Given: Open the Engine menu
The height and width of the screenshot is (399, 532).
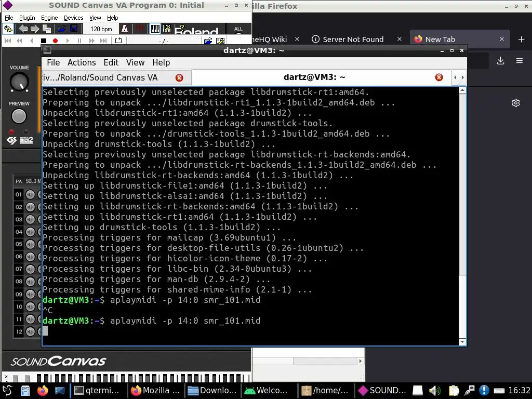Looking at the screenshot, I should click(49, 18).
